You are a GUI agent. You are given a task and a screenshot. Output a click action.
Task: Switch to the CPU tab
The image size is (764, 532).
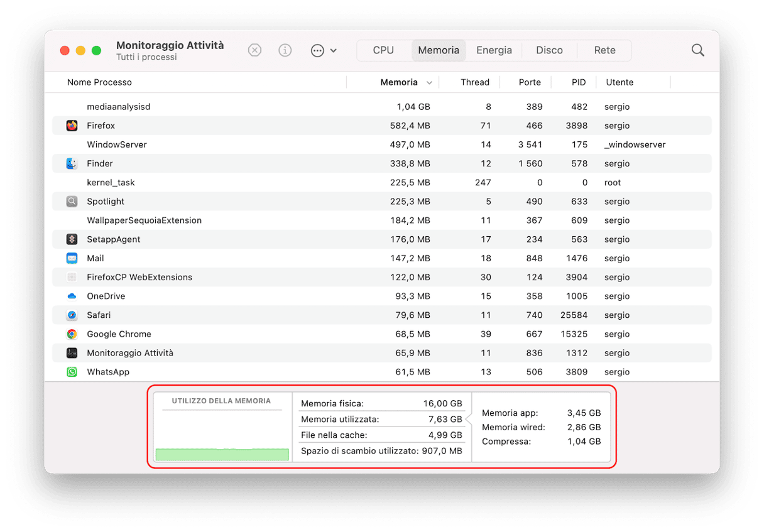(x=383, y=50)
